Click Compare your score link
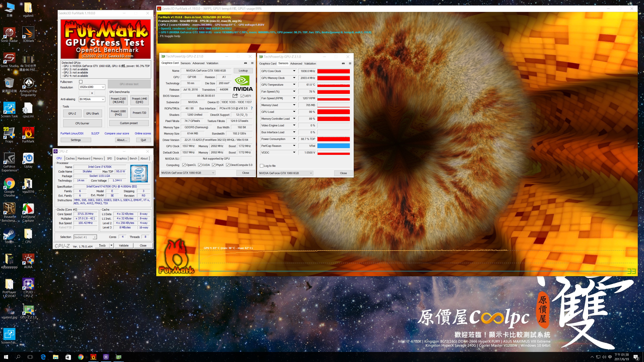The height and width of the screenshot is (362, 644). point(117,133)
